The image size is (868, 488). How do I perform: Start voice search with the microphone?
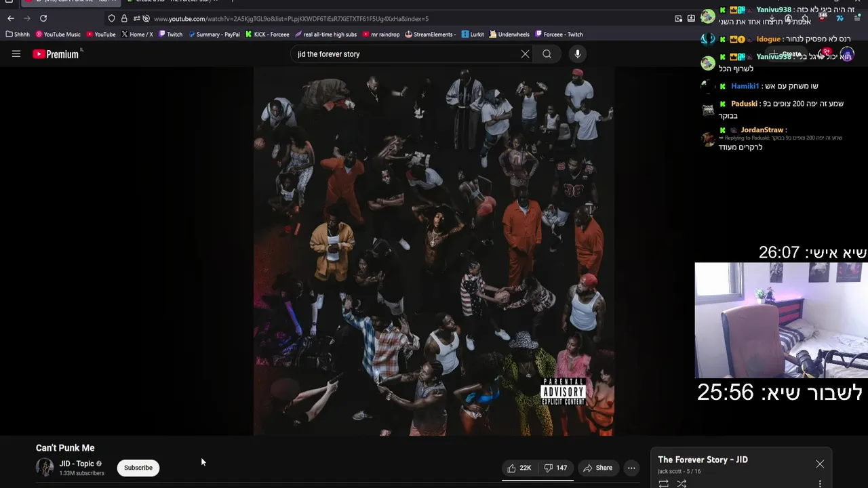coord(578,54)
